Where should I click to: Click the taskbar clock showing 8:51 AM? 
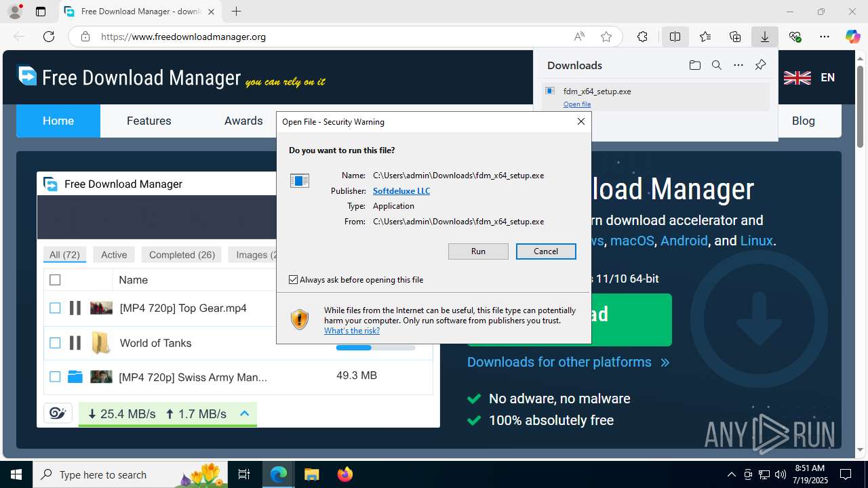pos(810,474)
